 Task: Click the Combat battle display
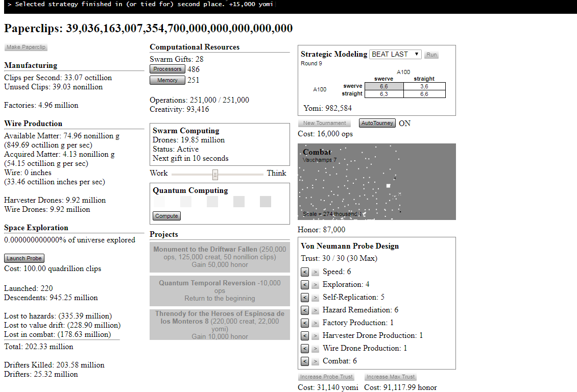click(377, 182)
